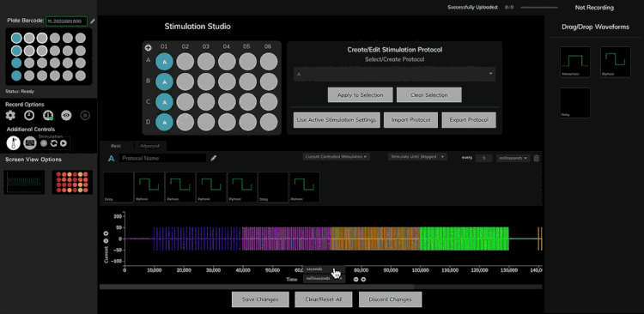Click the thermometer icon in Additional Controls
The image size is (644, 314).
13,142
